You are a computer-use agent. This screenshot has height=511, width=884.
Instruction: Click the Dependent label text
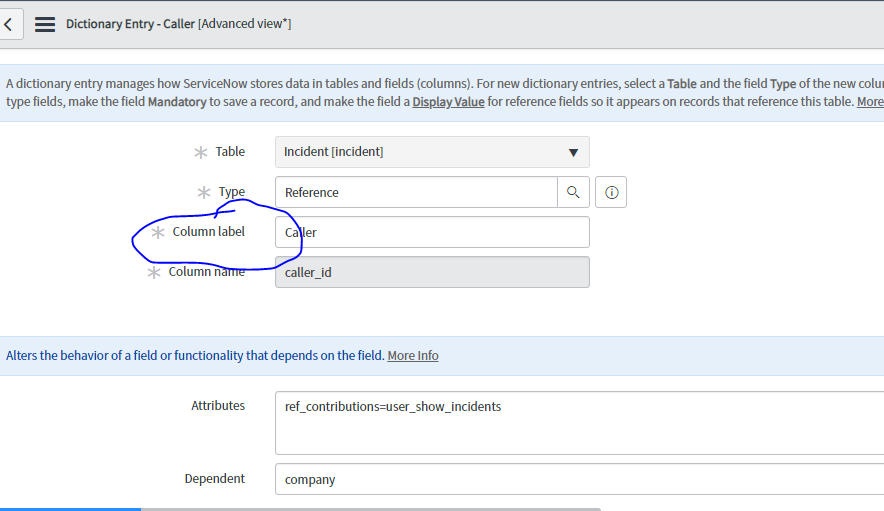tap(215, 479)
